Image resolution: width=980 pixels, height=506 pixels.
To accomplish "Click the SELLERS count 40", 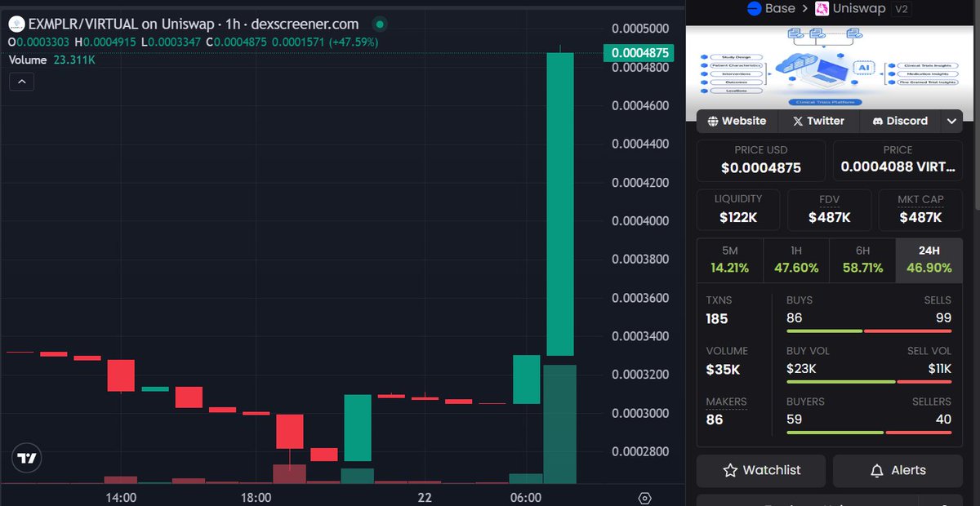I will tap(943, 419).
